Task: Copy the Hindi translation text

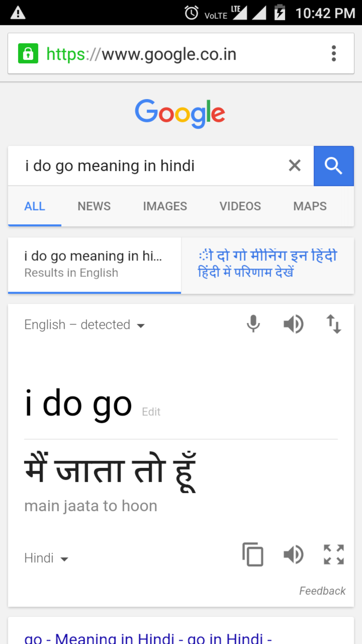Action: (x=253, y=554)
